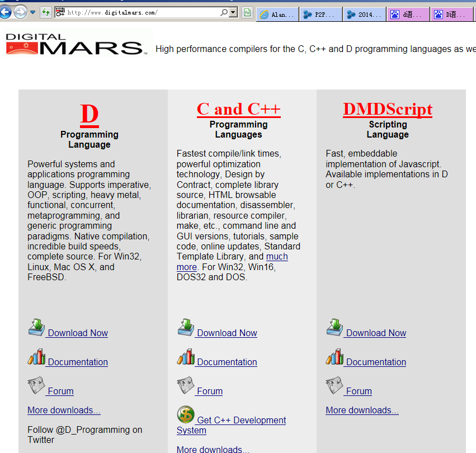The height and width of the screenshot is (453, 476).
Task: Click the newspaper forum icon in D column
Action: click(36, 385)
